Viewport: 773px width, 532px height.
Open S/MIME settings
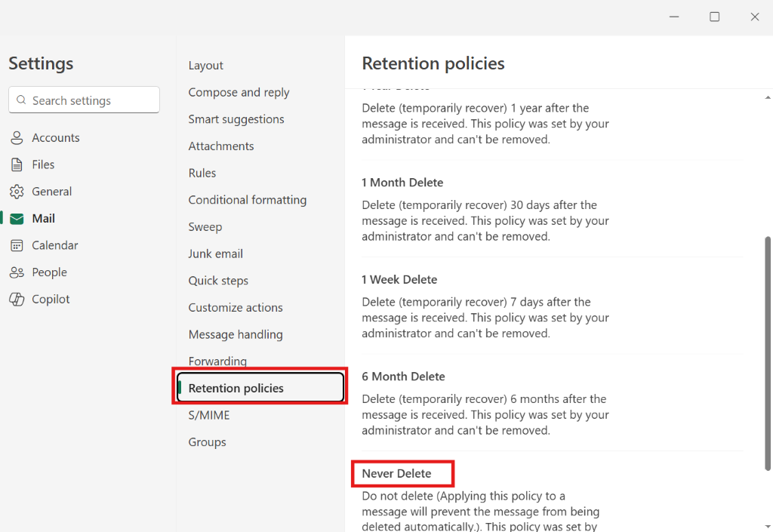pyautogui.click(x=209, y=415)
